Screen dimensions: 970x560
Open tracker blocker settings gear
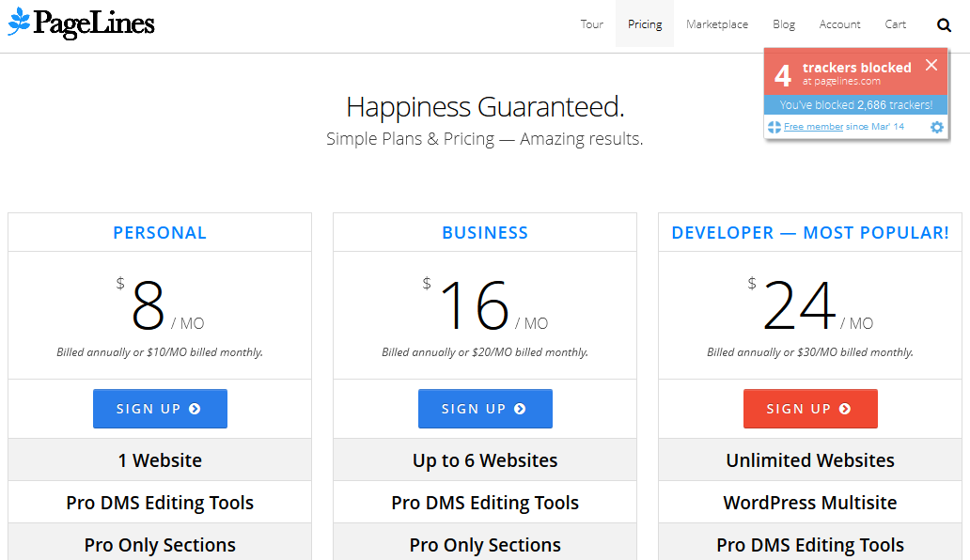[x=936, y=127]
